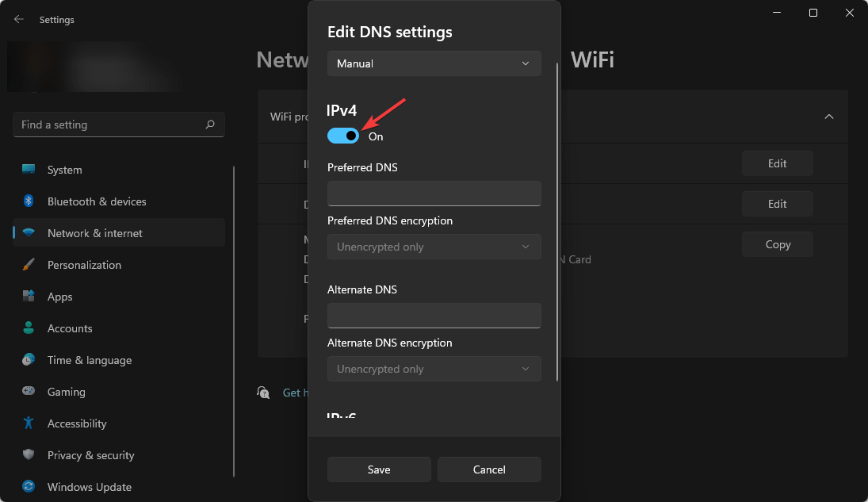Save the DNS settings
Image resolution: width=868 pixels, height=502 pixels.
379,469
